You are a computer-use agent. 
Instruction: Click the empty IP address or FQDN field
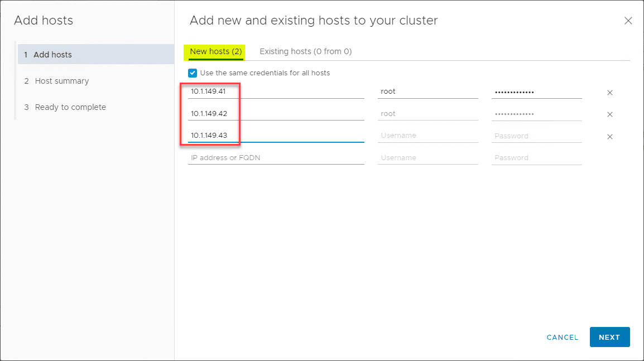coord(276,157)
